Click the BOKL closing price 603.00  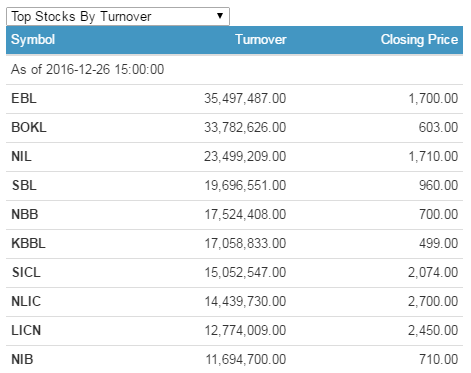point(438,127)
